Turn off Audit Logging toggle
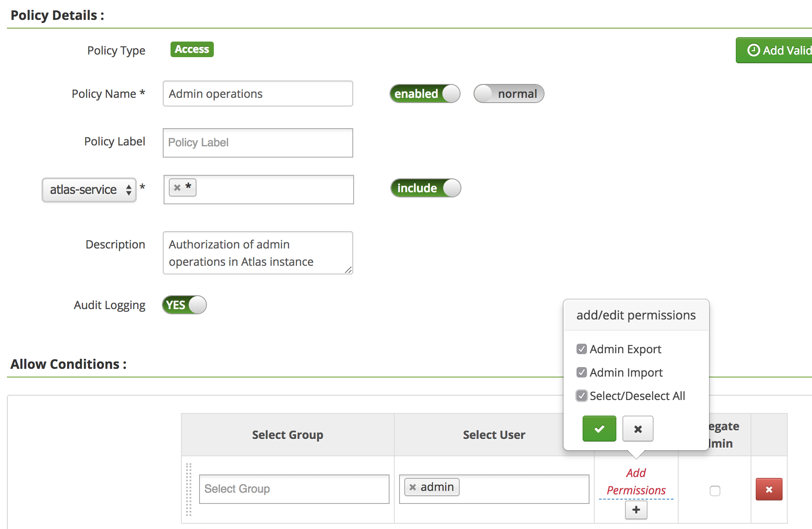Image resolution: width=812 pixels, height=529 pixels. coord(184,305)
